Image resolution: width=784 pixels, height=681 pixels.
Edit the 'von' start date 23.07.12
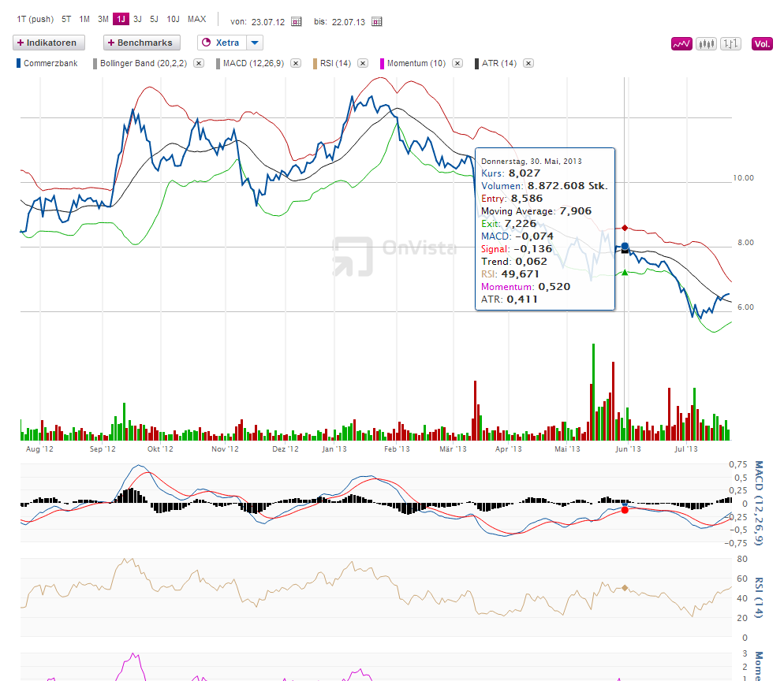[x=268, y=22]
